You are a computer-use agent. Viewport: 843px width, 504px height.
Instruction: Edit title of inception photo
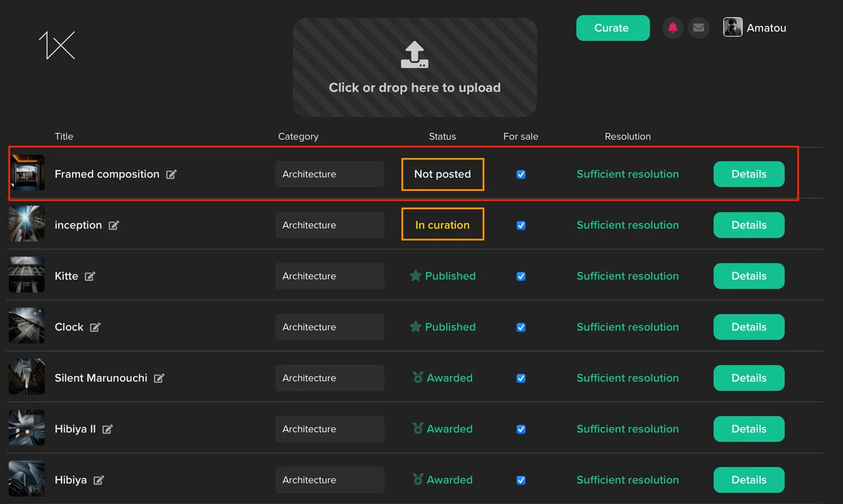tap(114, 225)
